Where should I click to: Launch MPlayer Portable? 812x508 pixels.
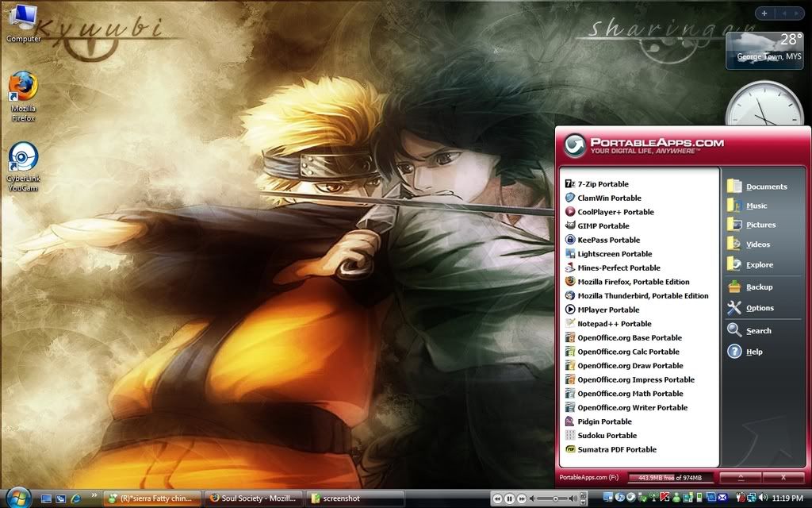[602, 310]
